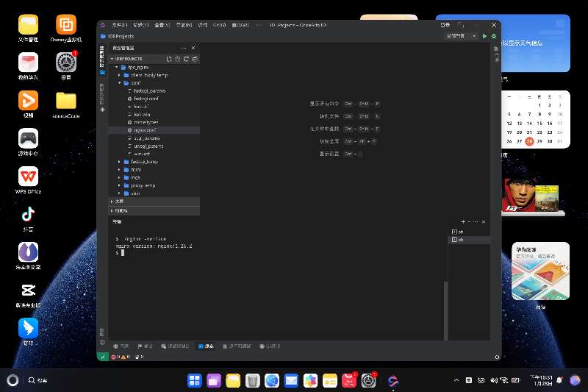Screen dimensions: 588x392
Task: Open the fastcgi.conf file
Action: [x=154, y=99]
